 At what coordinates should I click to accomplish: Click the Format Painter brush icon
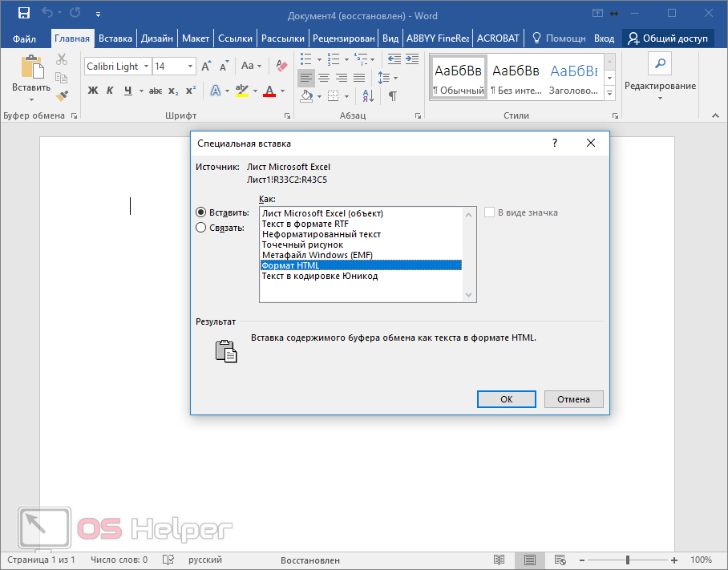62,96
